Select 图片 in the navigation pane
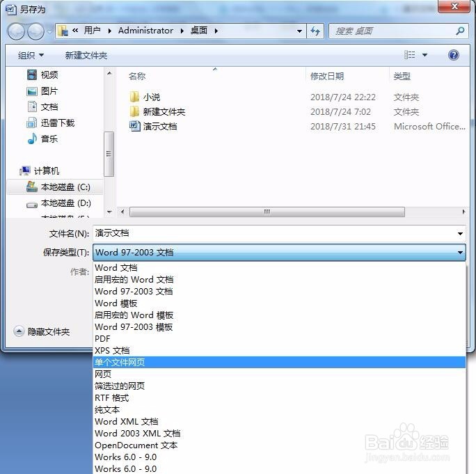 42,90
